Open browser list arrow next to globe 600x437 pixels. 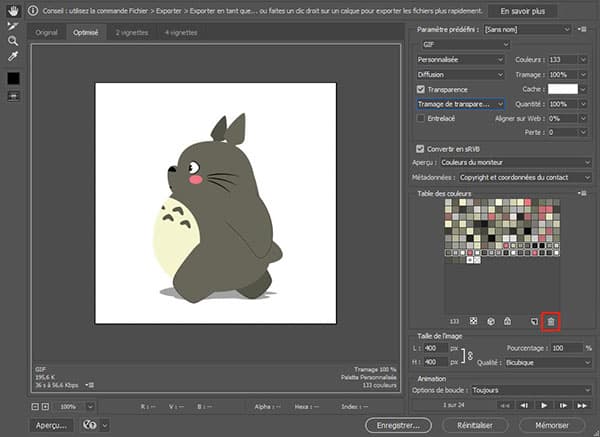[x=105, y=425]
